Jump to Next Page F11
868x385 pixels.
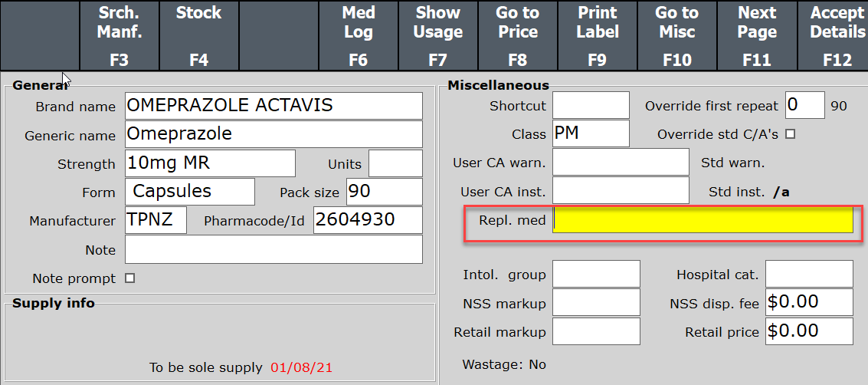pyautogui.click(x=757, y=35)
